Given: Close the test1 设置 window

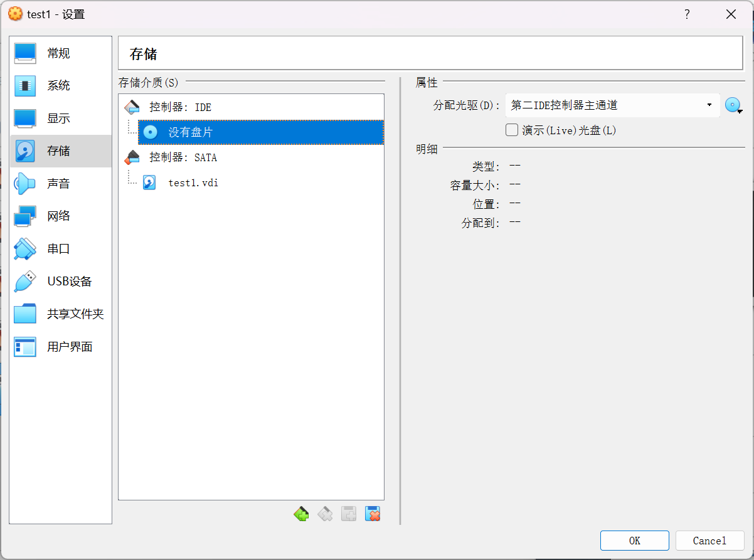Looking at the screenshot, I should point(731,14).
